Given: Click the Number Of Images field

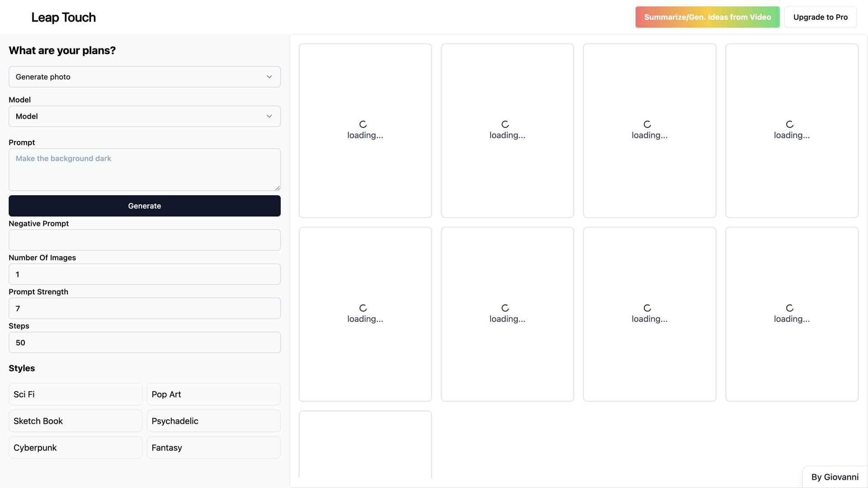Looking at the screenshot, I should (x=144, y=274).
